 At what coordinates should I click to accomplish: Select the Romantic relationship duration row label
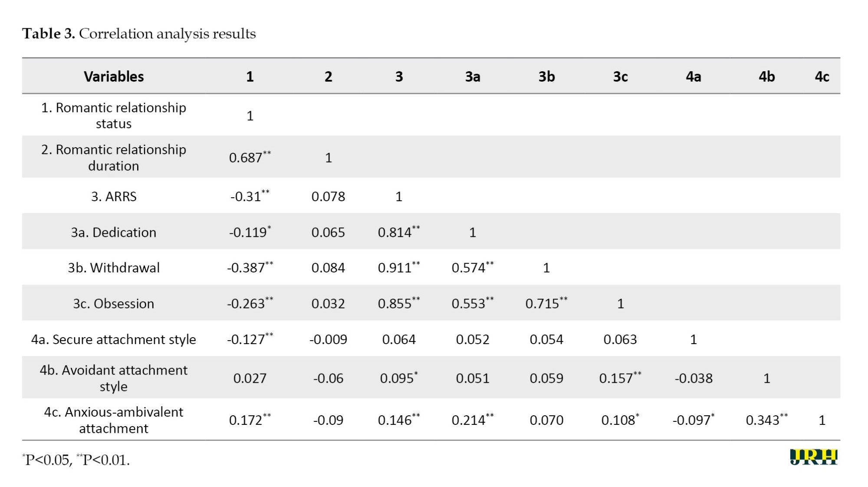pyautogui.click(x=114, y=157)
